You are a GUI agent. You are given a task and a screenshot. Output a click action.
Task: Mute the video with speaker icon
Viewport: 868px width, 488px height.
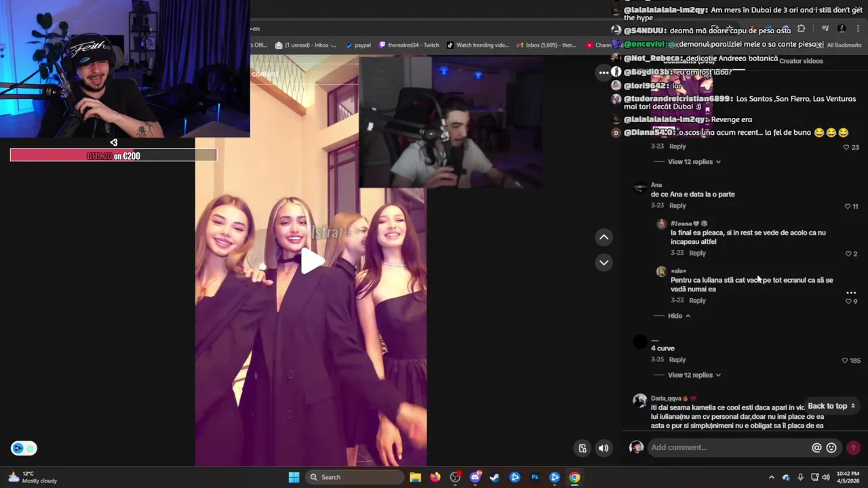click(x=603, y=448)
